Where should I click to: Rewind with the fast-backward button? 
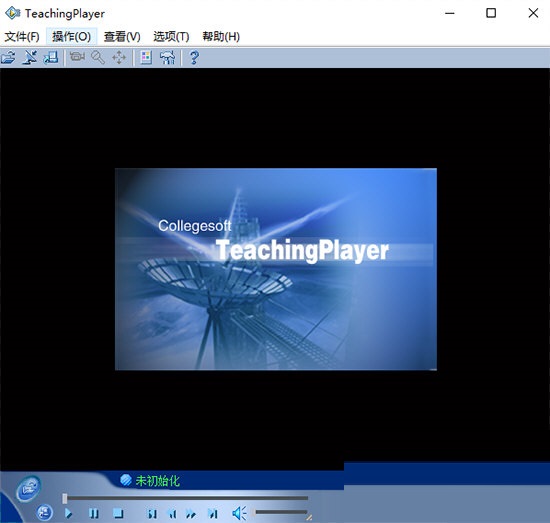172,514
